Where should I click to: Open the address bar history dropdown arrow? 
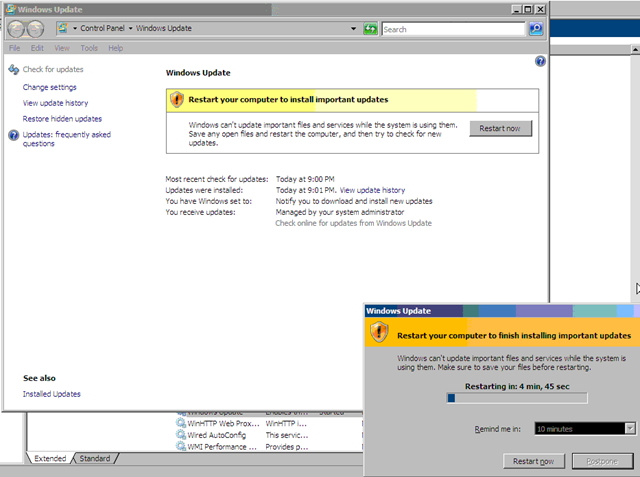click(x=353, y=29)
